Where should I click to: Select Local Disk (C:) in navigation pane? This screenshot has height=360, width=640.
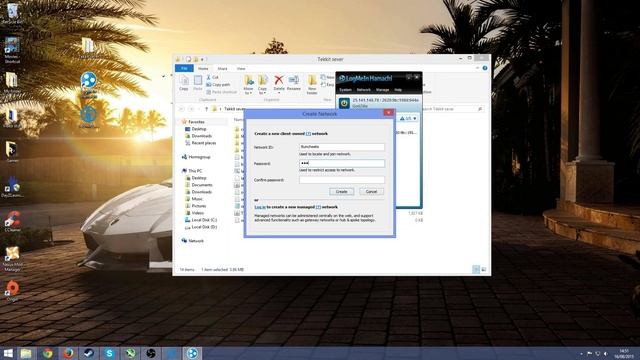tap(204, 220)
